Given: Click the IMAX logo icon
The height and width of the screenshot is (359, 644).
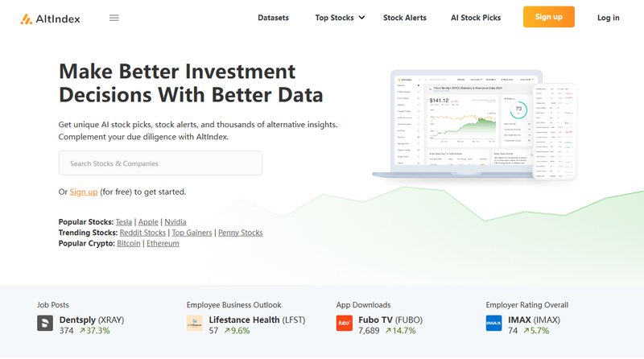Looking at the screenshot, I should (x=494, y=324).
